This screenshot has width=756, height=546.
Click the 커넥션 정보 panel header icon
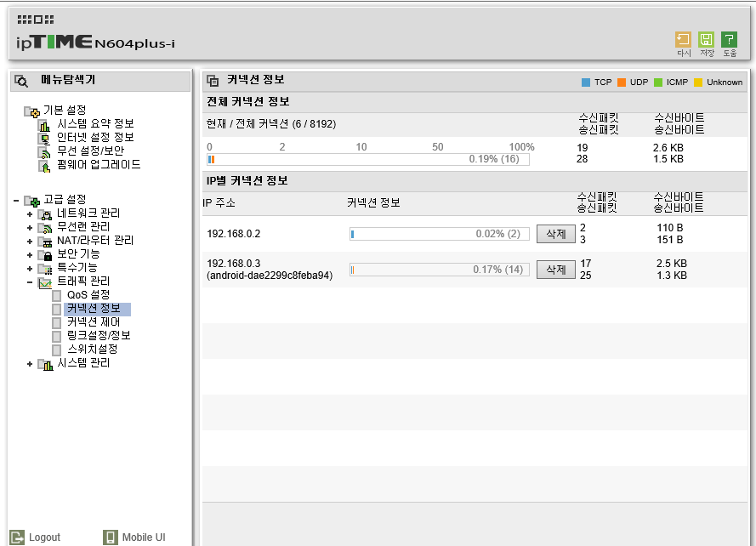point(213,81)
